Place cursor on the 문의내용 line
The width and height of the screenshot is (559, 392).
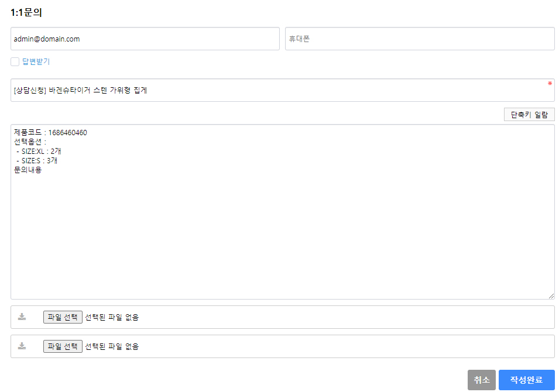[28, 170]
